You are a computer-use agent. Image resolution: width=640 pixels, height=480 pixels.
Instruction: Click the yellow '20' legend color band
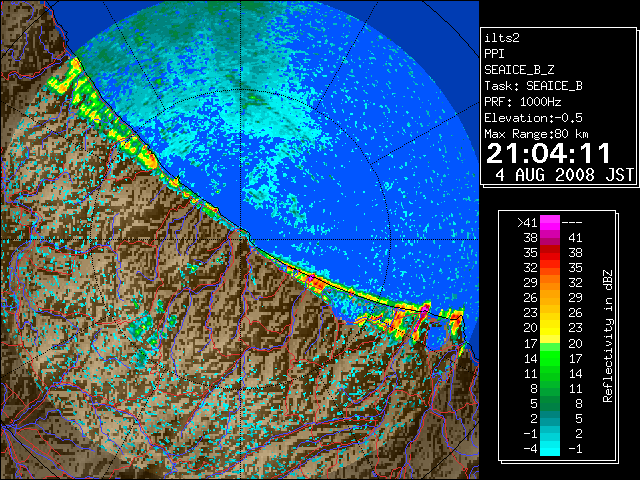[550, 328]
